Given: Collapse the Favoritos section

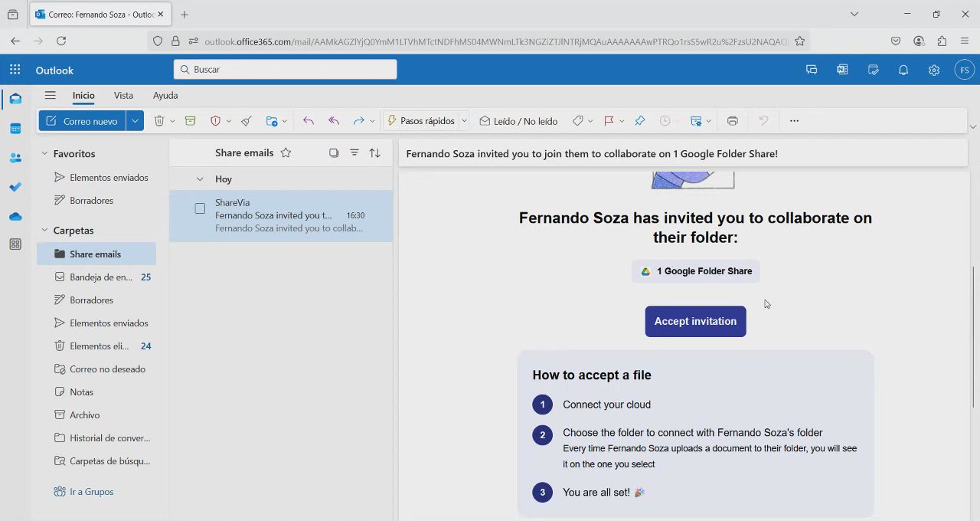Looking at the screenshot, I should click(44, 154).
